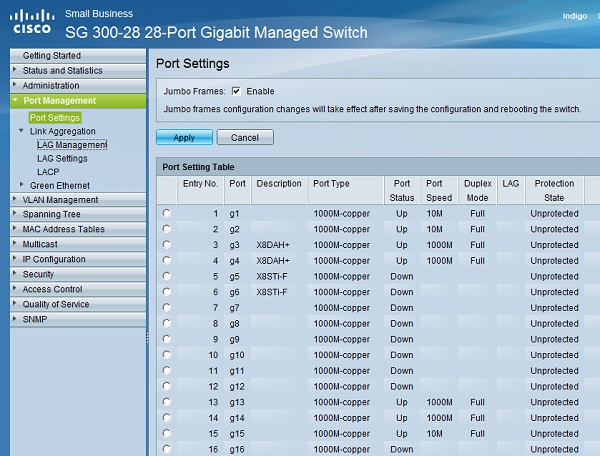The width and height of the screenshot is (600, 456).
Task: Select radio button for port g6
Action: 166,292
